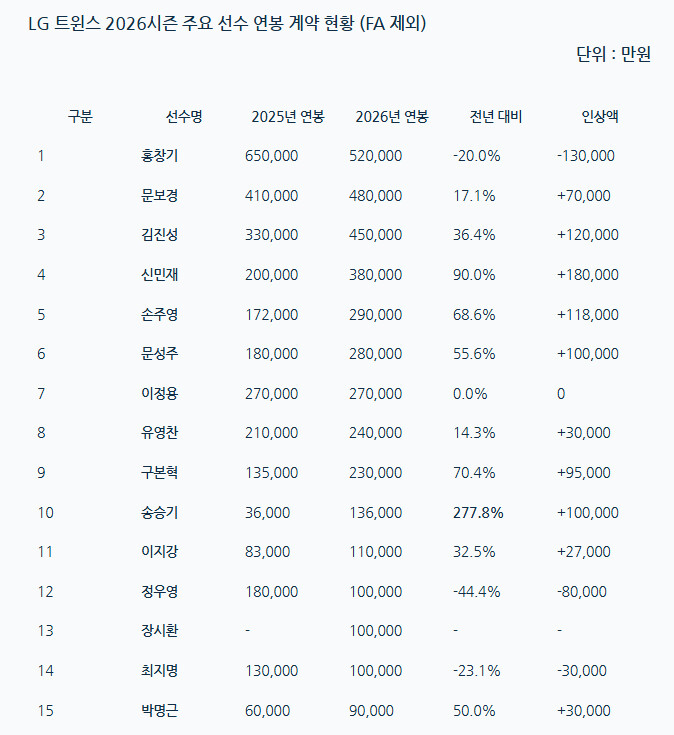Click the 구분 column header
Viewport: 674px width, 735px height.
tap(80, 116)
